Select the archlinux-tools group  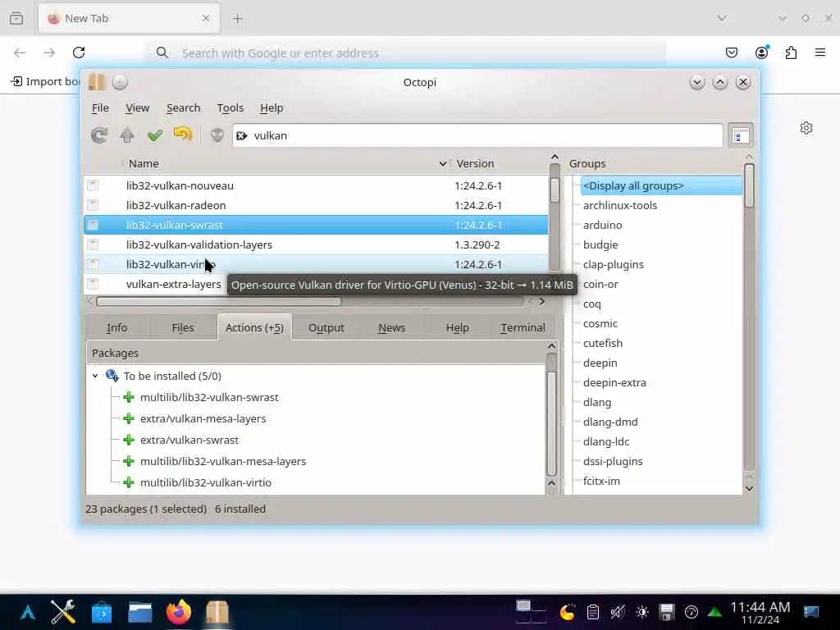click(620, 205)
